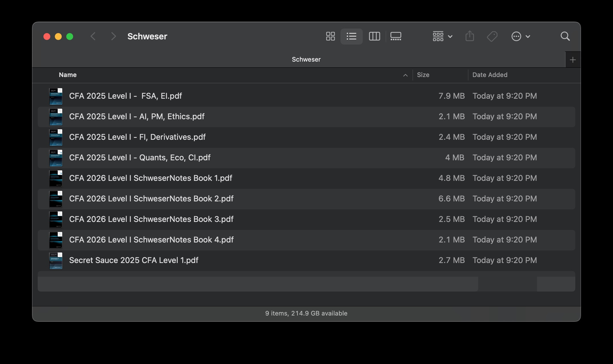Click the 2.5 MB size value
Image resolution: width=613 pixels, height=364 pixels.
tap(452, 219)
